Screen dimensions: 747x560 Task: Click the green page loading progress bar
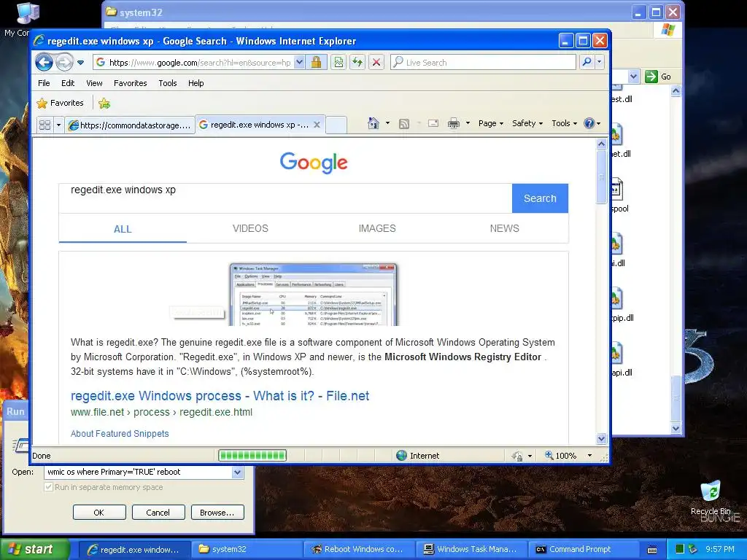(252, 456)
